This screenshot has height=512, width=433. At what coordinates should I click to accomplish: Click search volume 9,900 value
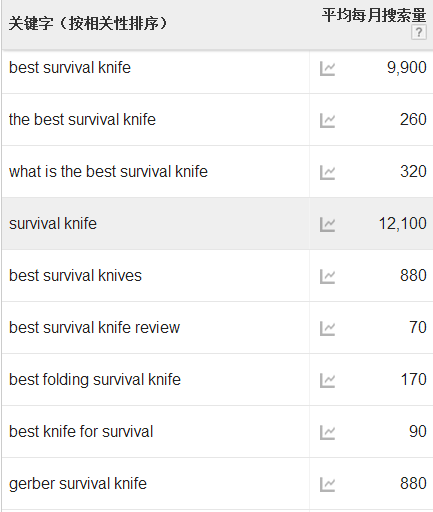pyautogui.click(x=407, y=68)
